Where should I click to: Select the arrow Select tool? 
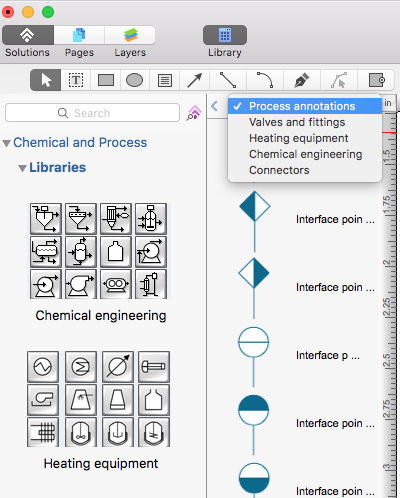coord(46,80)
